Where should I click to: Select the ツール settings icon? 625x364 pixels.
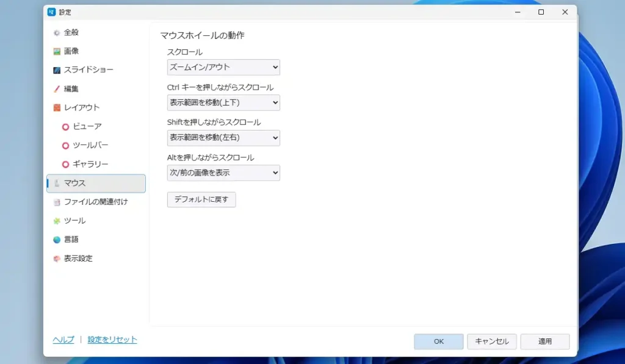click(x=56, y=221)
